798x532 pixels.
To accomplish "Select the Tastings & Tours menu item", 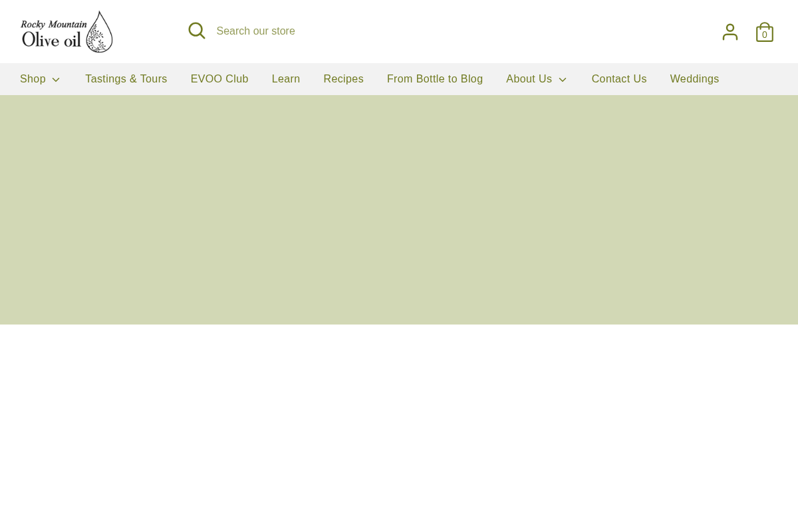I will (x=126, y=78).
